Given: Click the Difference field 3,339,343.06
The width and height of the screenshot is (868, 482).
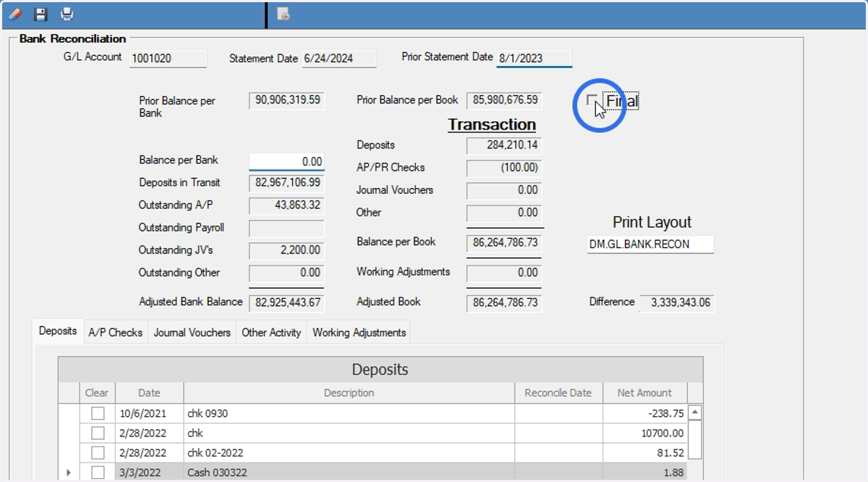Looking at the screenshot, I should tap(676, 303).
